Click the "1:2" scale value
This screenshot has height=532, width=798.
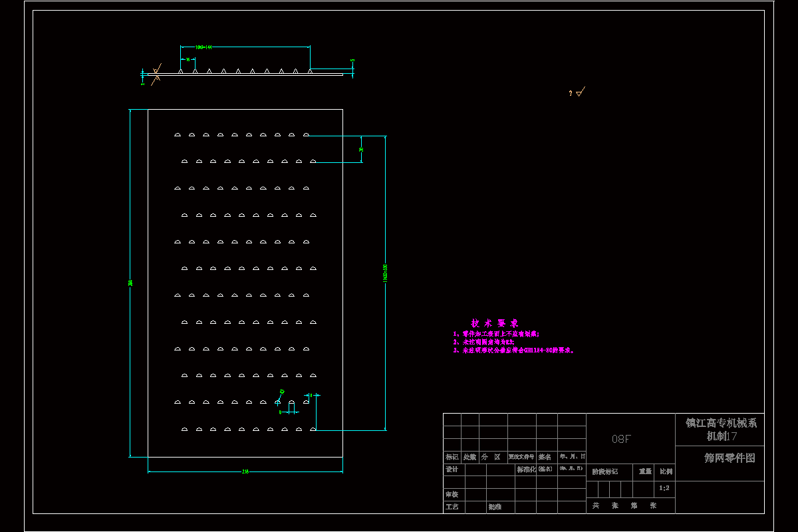pos(664,488)
